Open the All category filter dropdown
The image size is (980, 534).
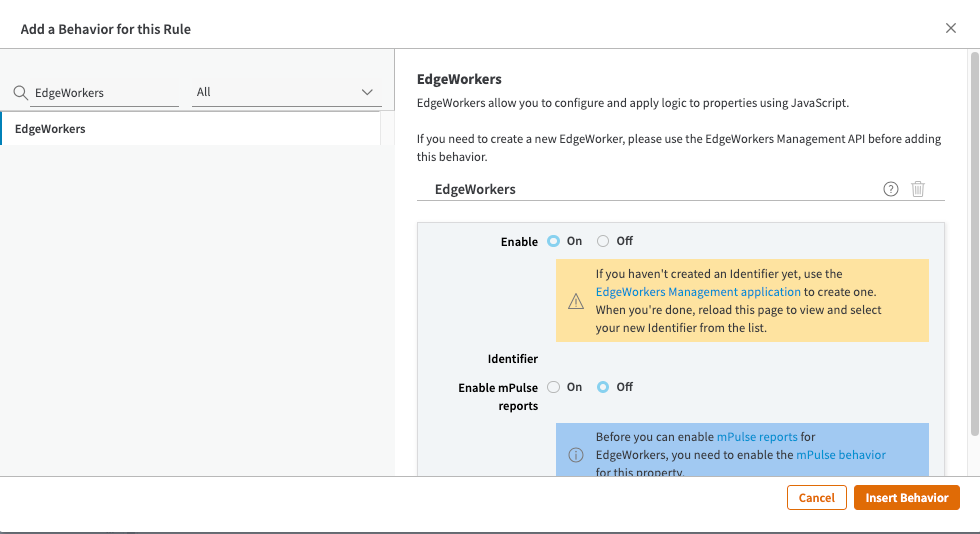[286, 92]
